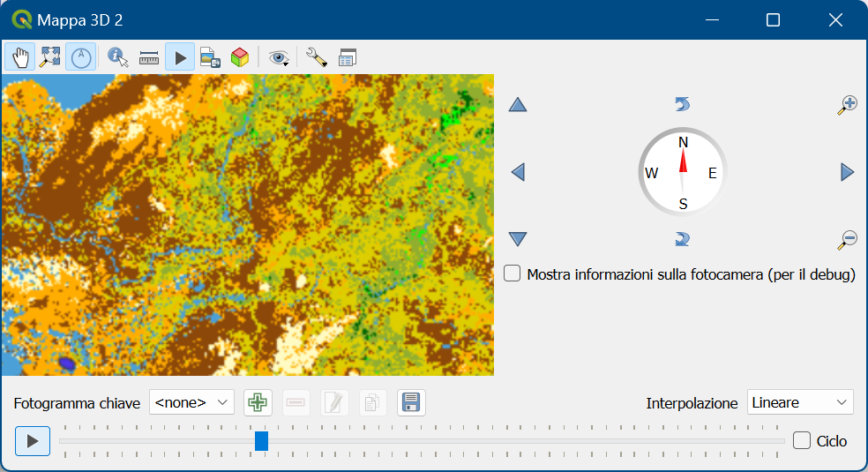Enable Mostra informazioni sulla fotocamera checkbox
The image size is (868, 472).
(512, 273)
